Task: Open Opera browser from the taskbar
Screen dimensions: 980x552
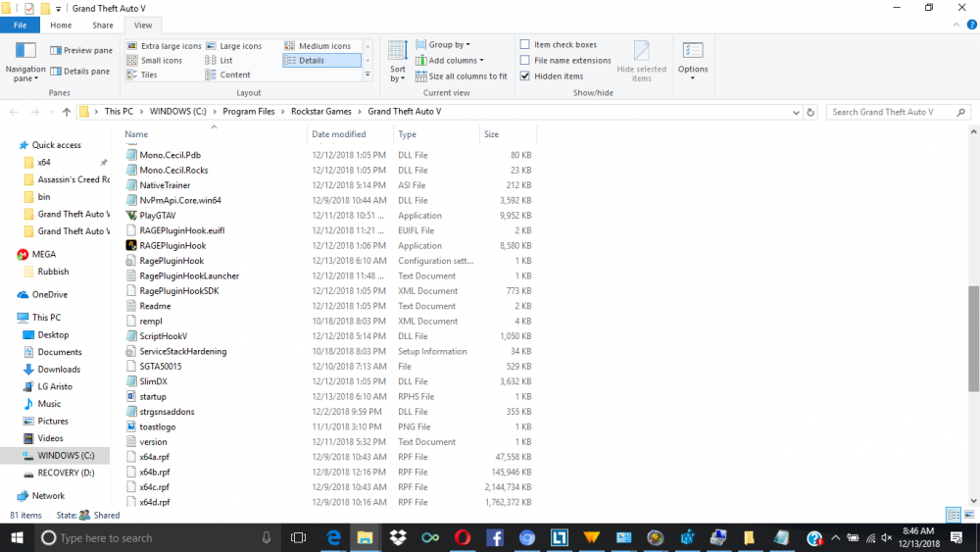Action: (x=462, y=537)
